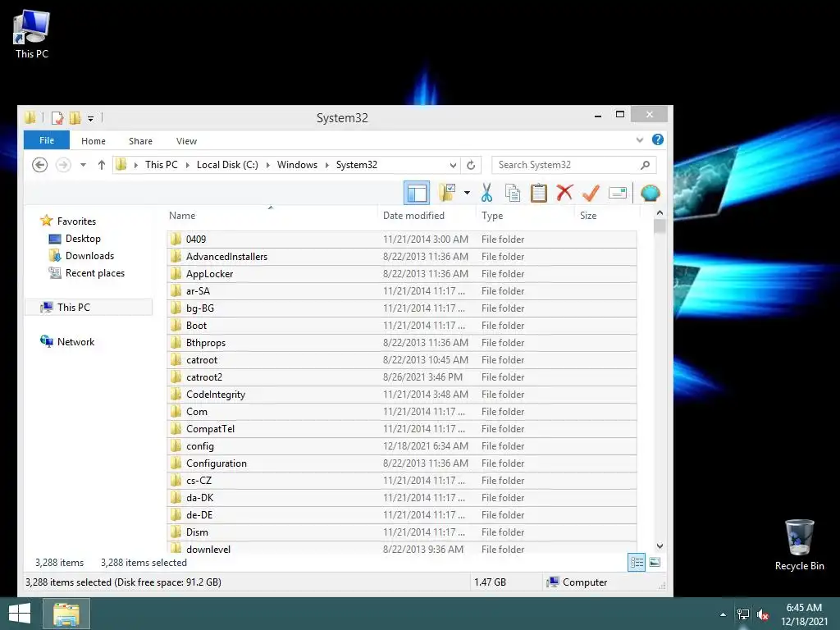840x630 pixels.
Task: Open the taskbar clock showing 6:45 AM
Action: [x=804, y=614]
